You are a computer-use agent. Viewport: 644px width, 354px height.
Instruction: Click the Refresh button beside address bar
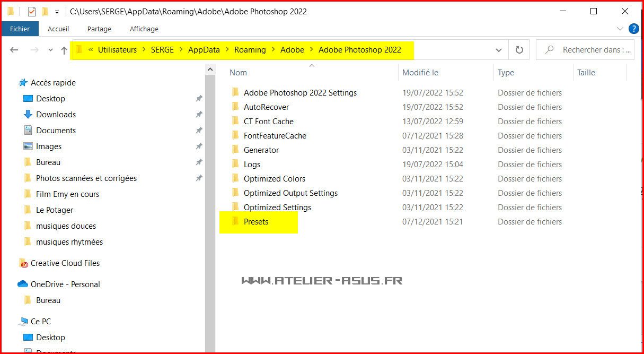coord(519,50)
